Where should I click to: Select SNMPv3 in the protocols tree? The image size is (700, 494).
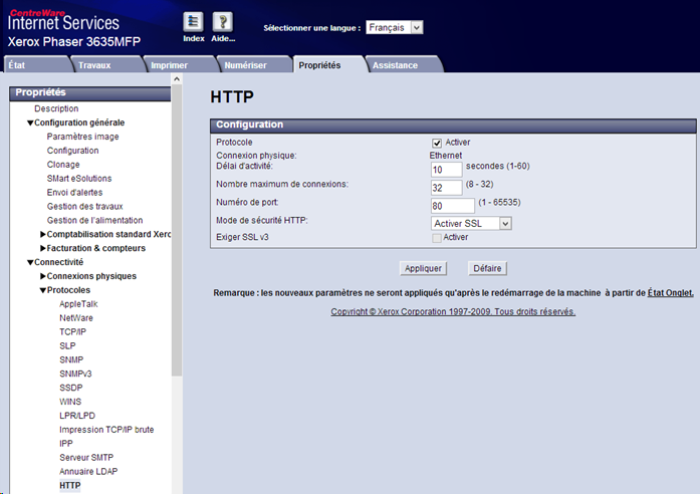click(x=77, y=373)
